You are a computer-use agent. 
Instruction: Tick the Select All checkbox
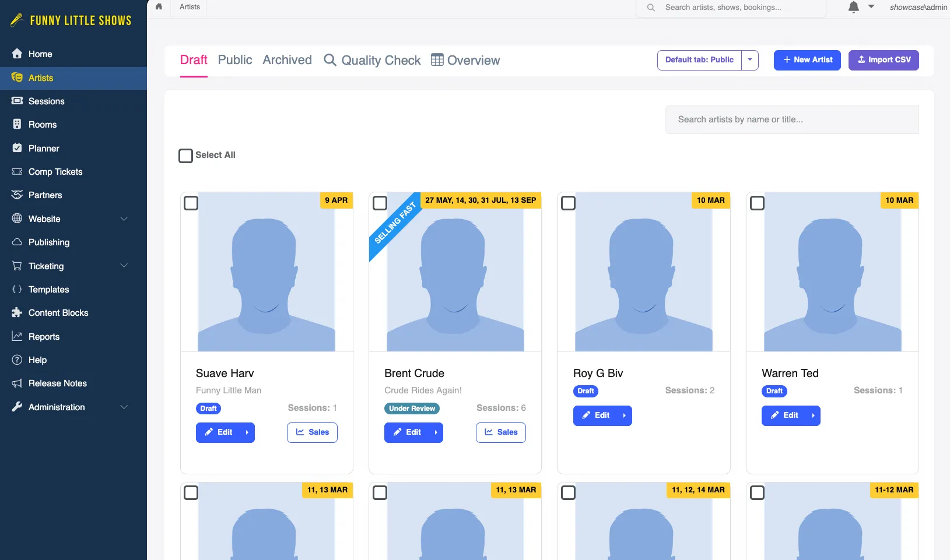185,156
